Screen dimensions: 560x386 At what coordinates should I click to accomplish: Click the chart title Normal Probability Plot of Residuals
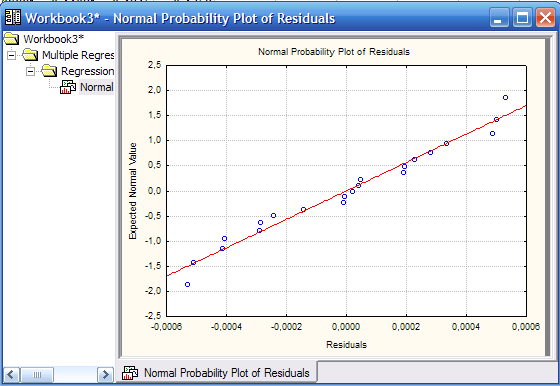tap(334, 52)
